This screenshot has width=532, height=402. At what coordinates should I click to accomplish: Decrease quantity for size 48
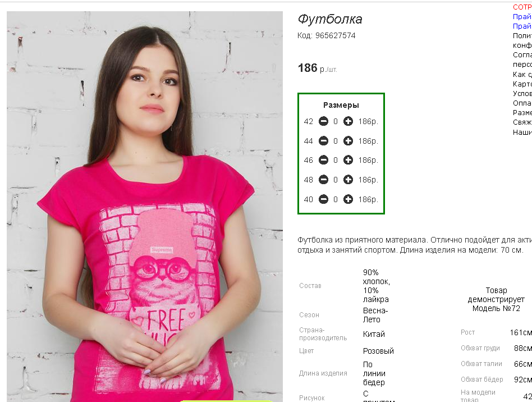[x=323, y=180]
